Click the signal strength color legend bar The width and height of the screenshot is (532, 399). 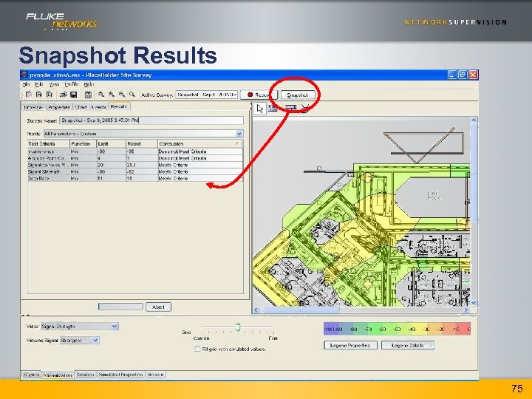[x=398, y=329]
